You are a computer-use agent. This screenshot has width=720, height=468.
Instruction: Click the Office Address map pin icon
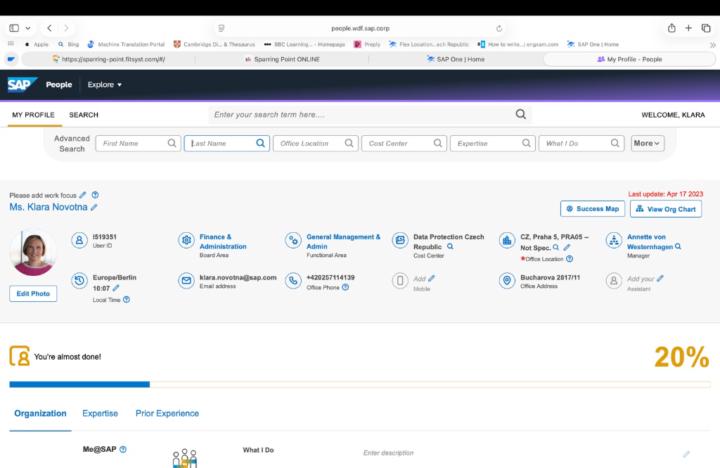pos(507,281)
